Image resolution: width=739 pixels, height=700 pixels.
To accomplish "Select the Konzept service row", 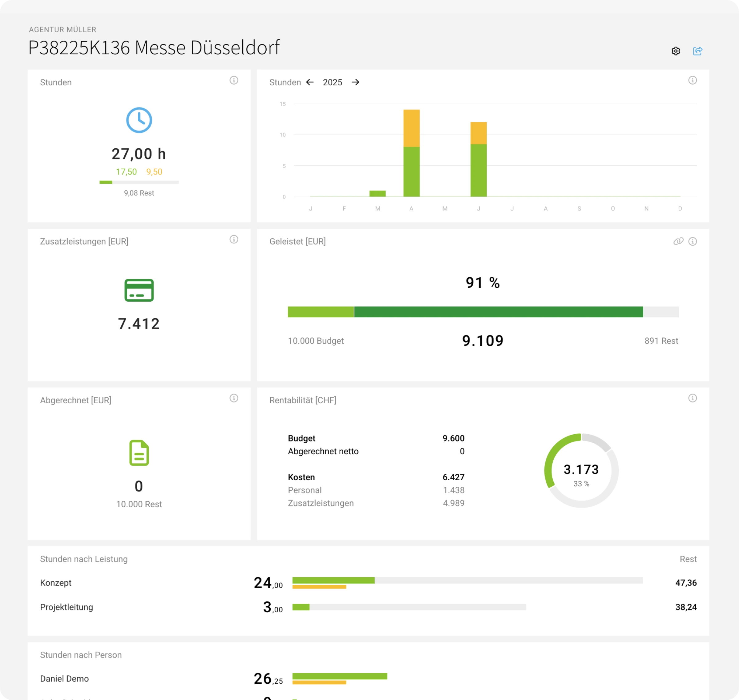I will click(x=56, y=583).
